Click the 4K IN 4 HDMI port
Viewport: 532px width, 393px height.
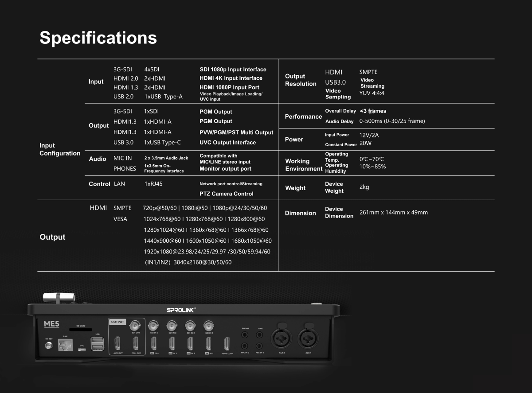pyautogui.click(x=153, y=343)
